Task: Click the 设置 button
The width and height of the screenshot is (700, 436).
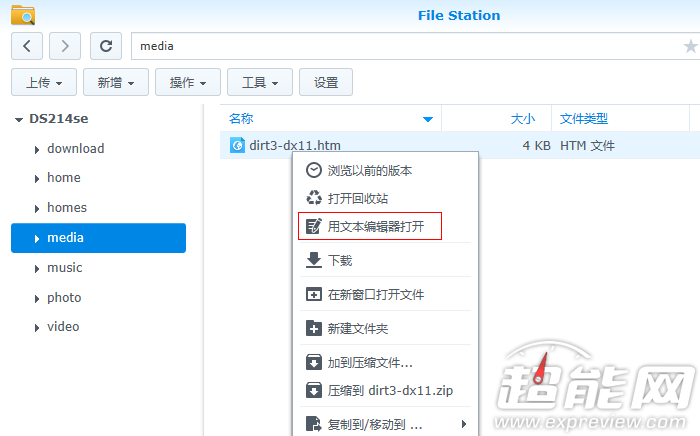Action: point(326,82)
